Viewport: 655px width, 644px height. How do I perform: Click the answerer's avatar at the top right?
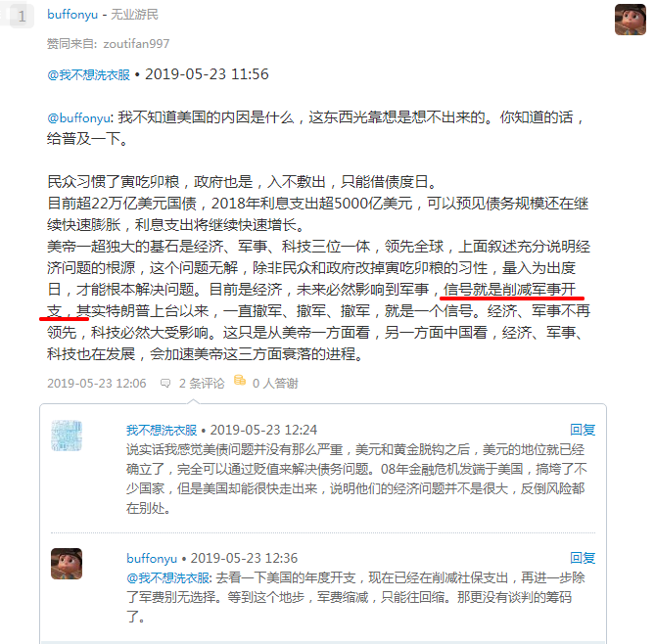pyautogui.click(x=631, y=20)
